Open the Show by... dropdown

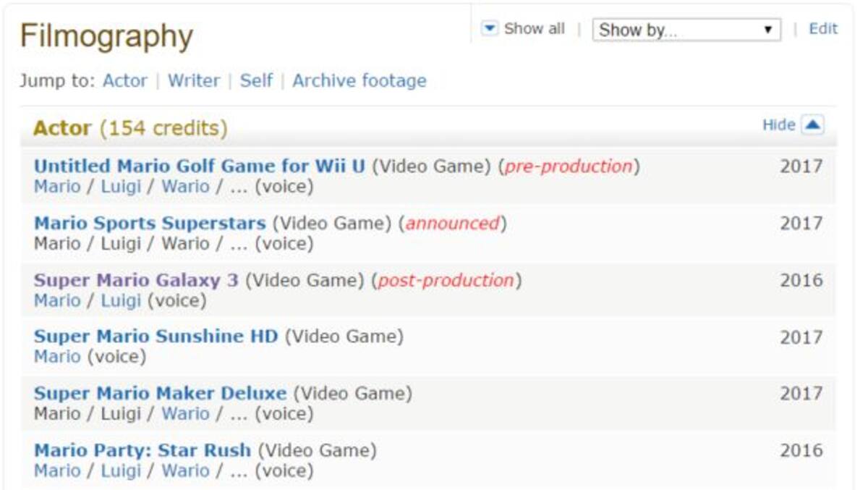pos(686,30)
